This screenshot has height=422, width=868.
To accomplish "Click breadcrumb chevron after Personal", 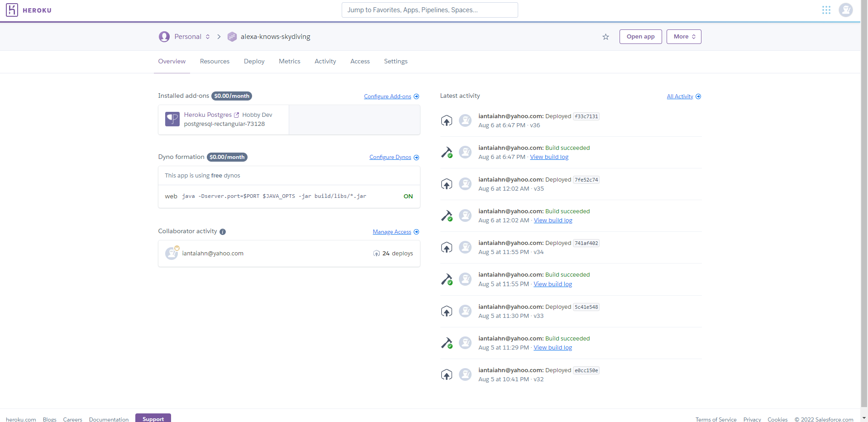I will tap(219, 37).
